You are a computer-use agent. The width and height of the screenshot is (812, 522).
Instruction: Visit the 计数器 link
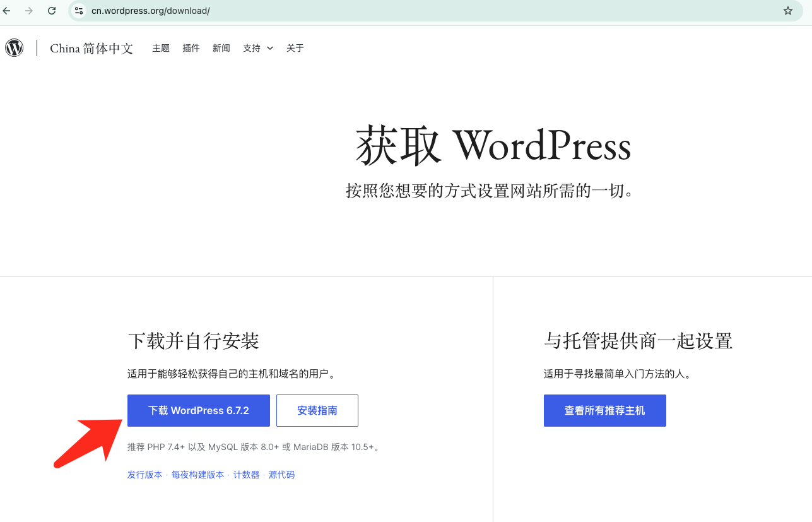[246, 475]
